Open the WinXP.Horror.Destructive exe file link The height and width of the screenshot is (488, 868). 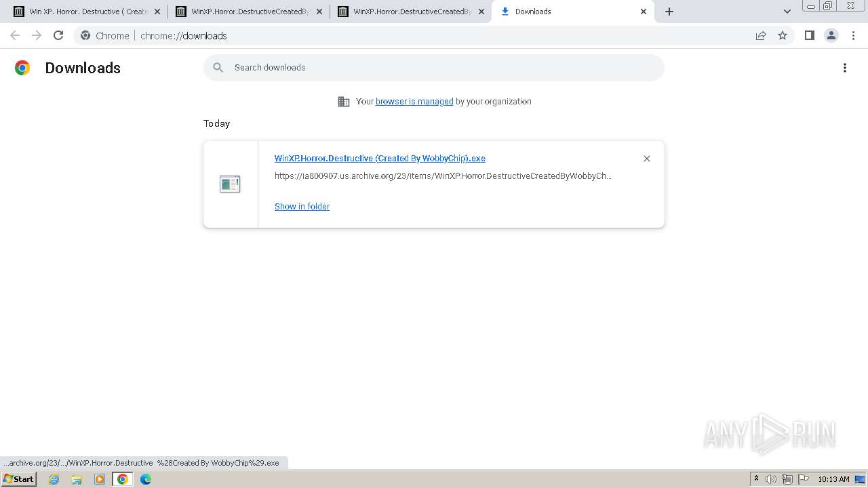point(380,159)
